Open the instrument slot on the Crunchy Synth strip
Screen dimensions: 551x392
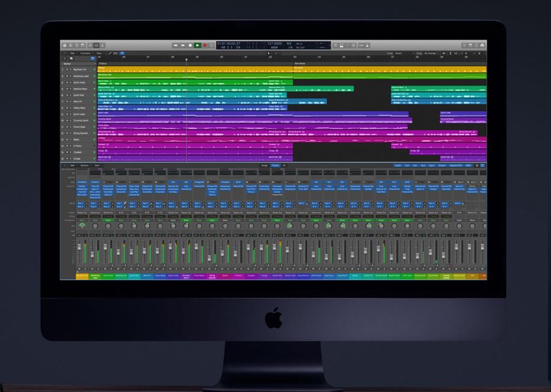click(186, 182)
